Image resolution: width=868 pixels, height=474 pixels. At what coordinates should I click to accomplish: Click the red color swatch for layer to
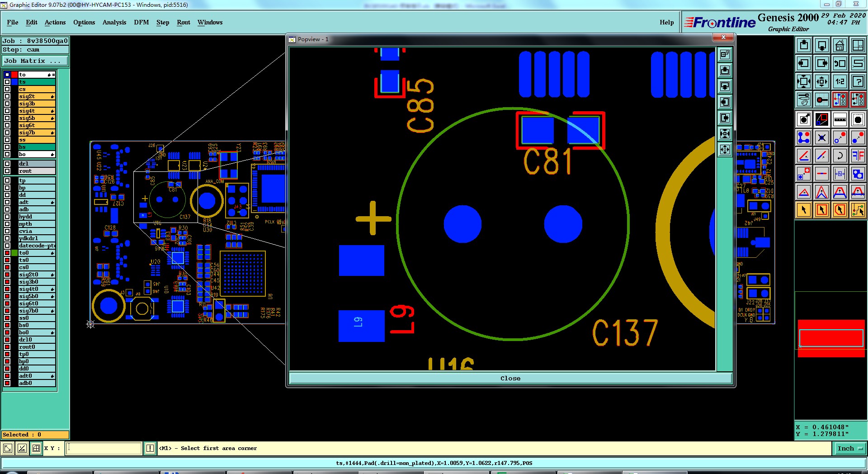pyautogui.click(x=14, y=75)
